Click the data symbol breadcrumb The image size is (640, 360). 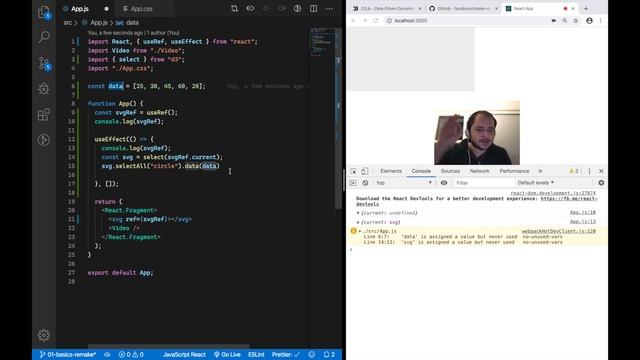pyautogui.click(x=132, y=23)
